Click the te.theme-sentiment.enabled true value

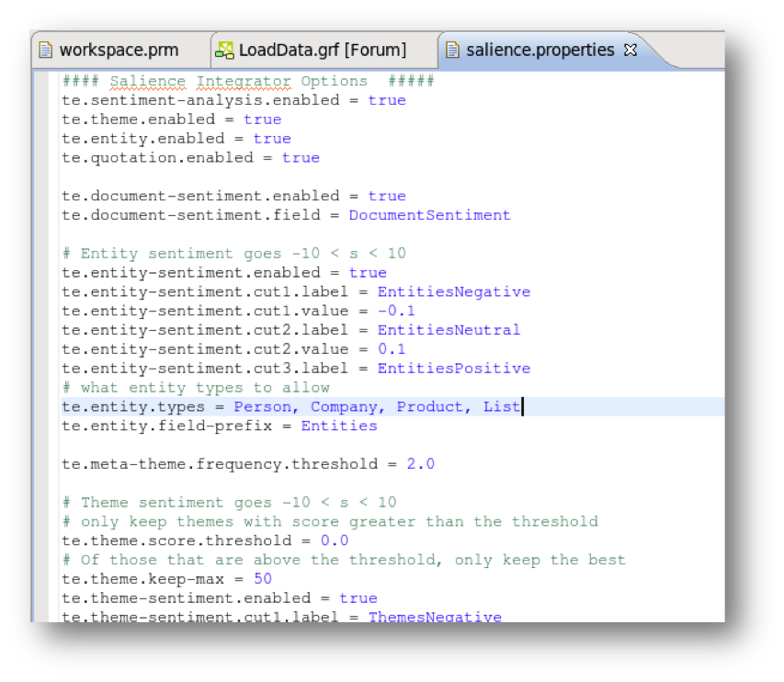pyautogui.click(x=358, y=598)
